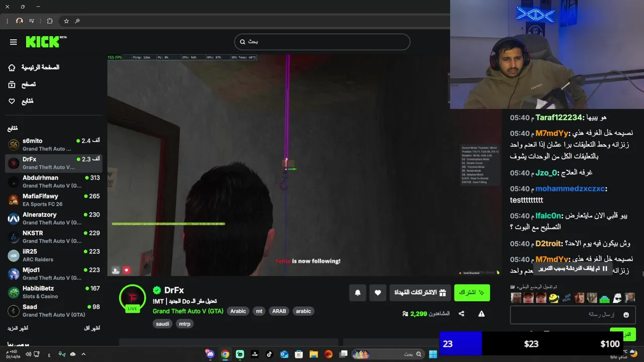
Task: Expand list with أظهر المزيد
Action: 18,328
